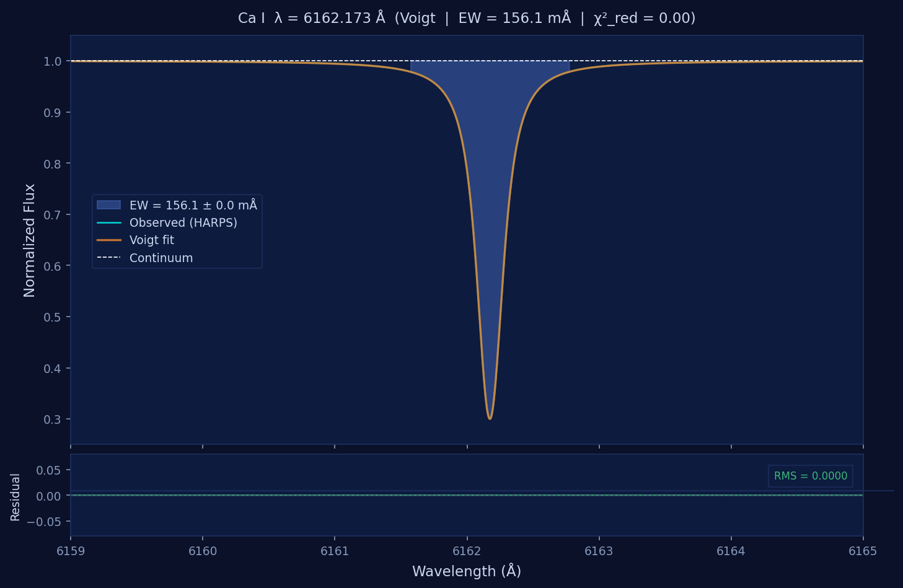Click the −0.05 residual tick label
This screenshot has height=588, width=903.
point(44,522)
